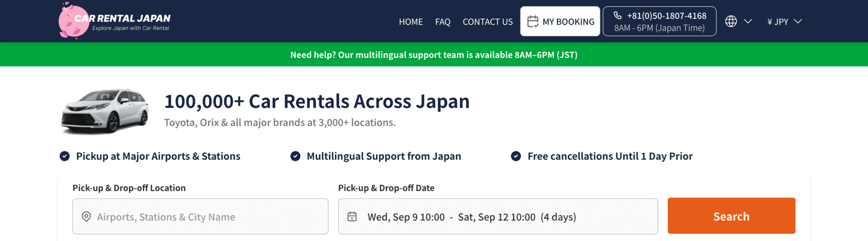The width and height of the screenshot is (868, 241).
Task: Click checkmark beside Multilingual Support from Japan
Action: click(295, 156)
